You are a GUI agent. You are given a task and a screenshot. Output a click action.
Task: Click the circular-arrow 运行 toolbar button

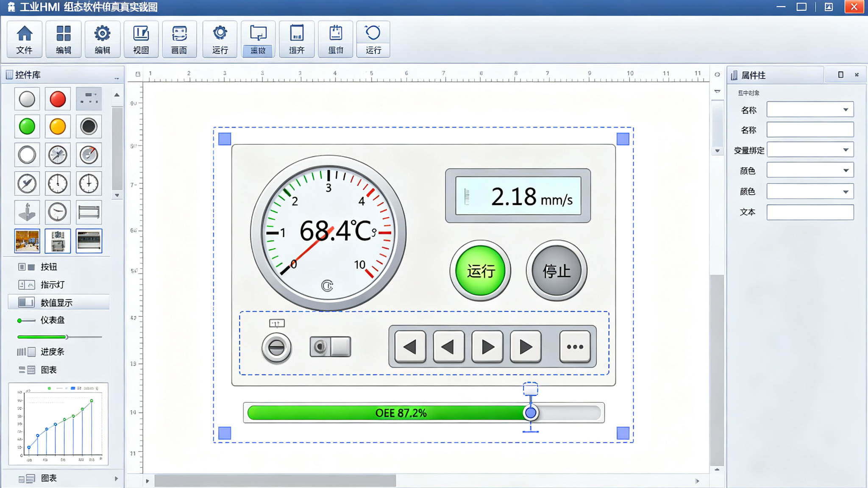(373, 39)
